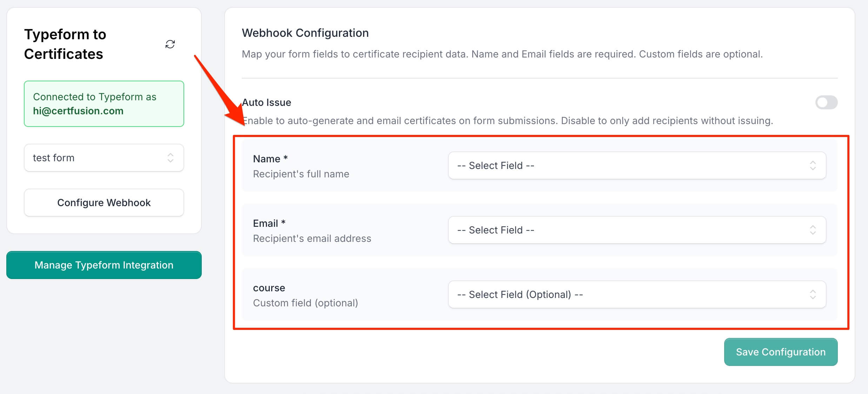Click the up-down chevron in Name field selector
868x394 pixels.
[x=813, y=165]
